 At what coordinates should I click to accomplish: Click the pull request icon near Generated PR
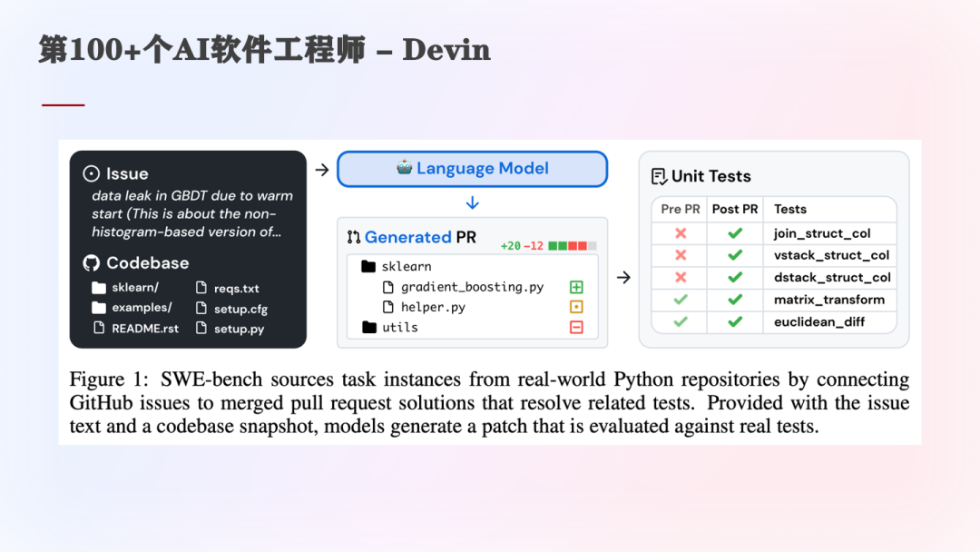pos(354,237)
